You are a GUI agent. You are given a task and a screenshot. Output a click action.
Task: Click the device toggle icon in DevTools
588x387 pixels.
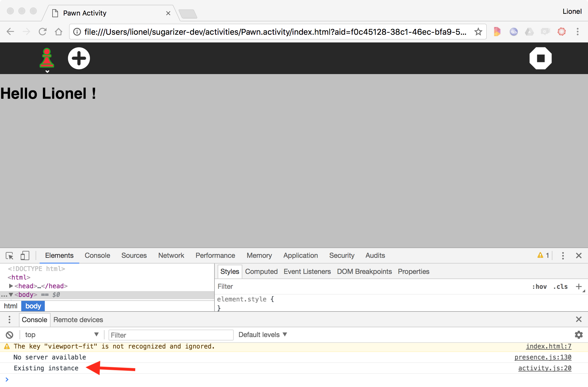pos(24,255)
